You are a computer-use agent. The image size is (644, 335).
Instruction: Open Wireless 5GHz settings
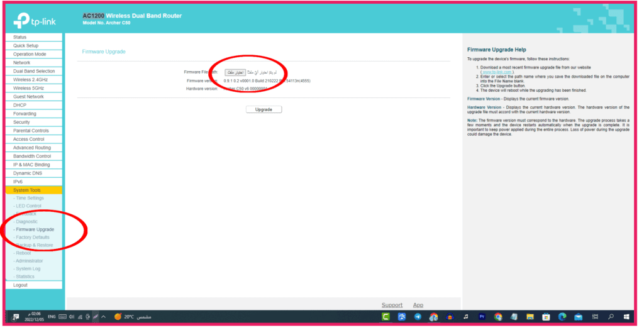point(34,88)
